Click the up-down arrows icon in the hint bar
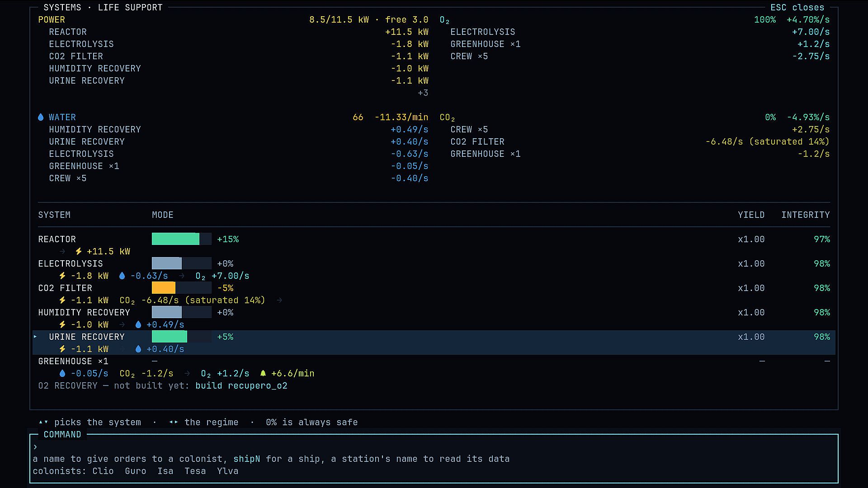 click(x=43, y=422)
